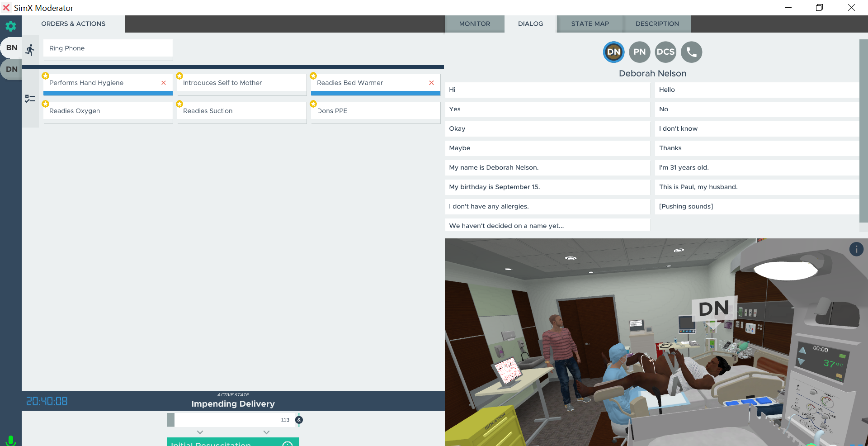This screenshot has width=868, height=446.
Task: Uncheck Readies Bed Warmer red X
Action: (x=431, y=83)
